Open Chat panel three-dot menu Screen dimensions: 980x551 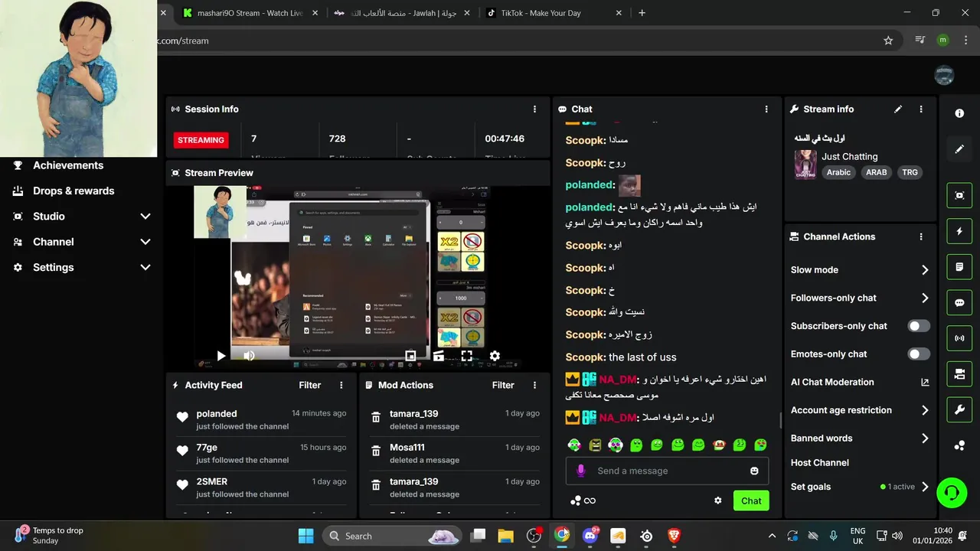(766, 109)
